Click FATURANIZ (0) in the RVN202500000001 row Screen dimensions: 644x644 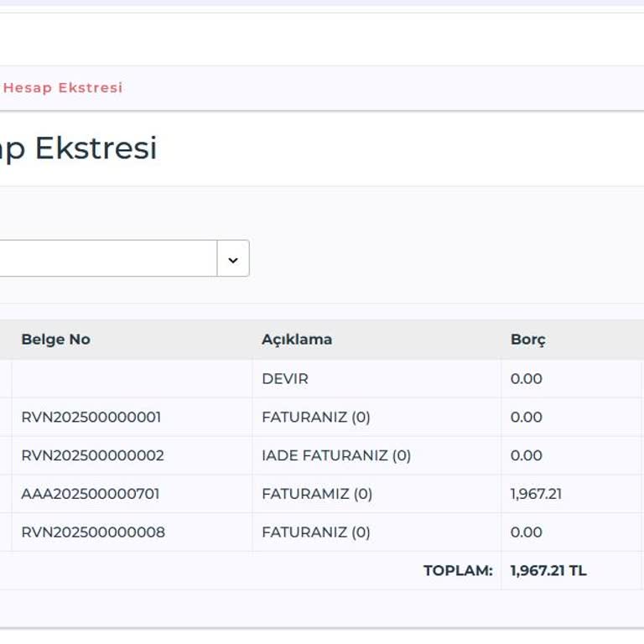pyautogui.click(x=316, y=418)
